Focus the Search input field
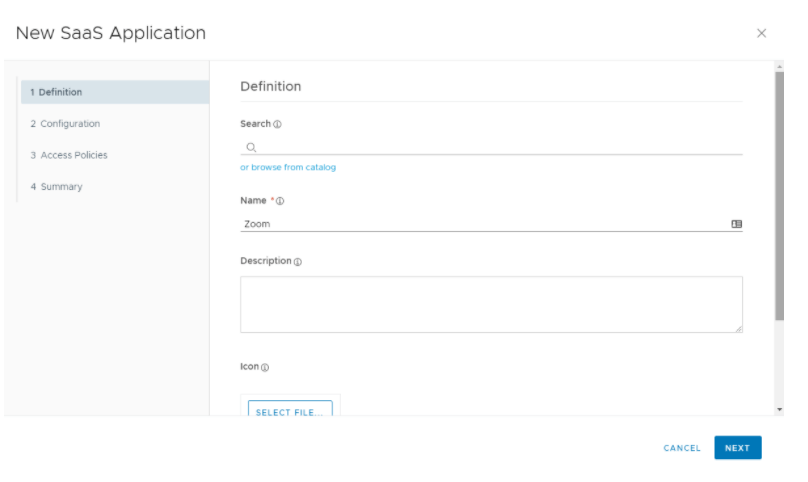Screen dimensions: 808x482 click(495, 147)
